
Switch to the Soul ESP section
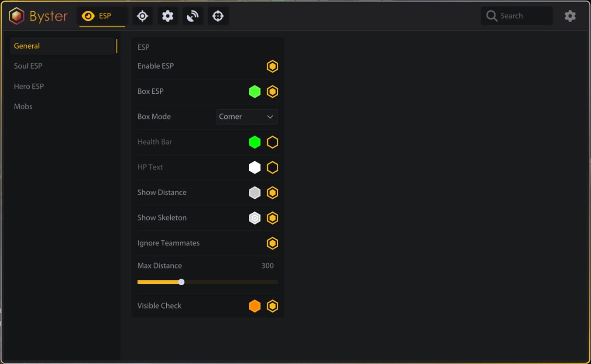click(x=28, y=66)
